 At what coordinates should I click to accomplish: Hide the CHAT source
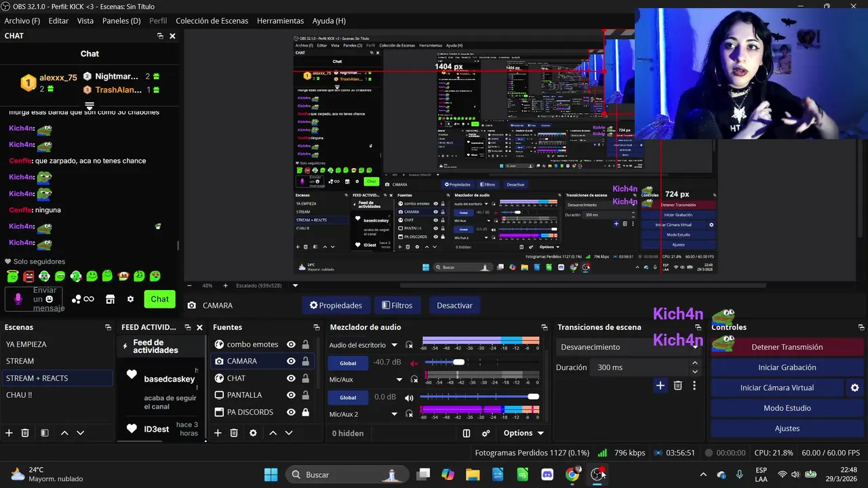[291, 378]
